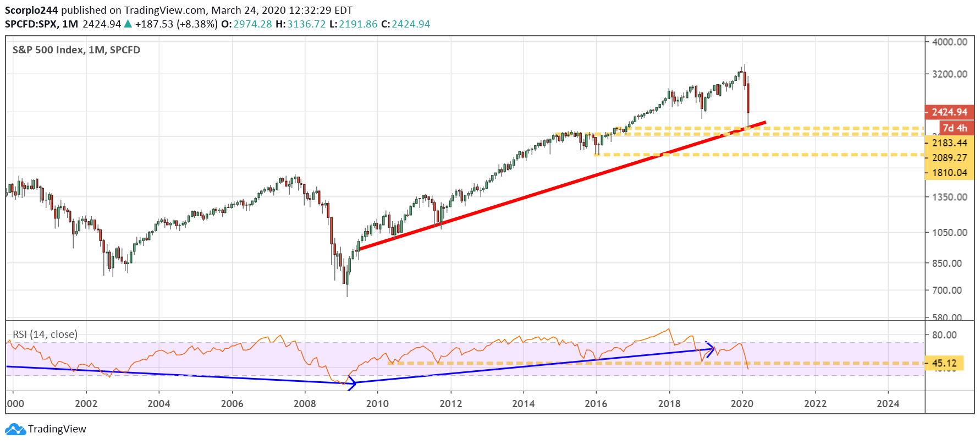Click the 2008 time axis label

click(305, 404)
